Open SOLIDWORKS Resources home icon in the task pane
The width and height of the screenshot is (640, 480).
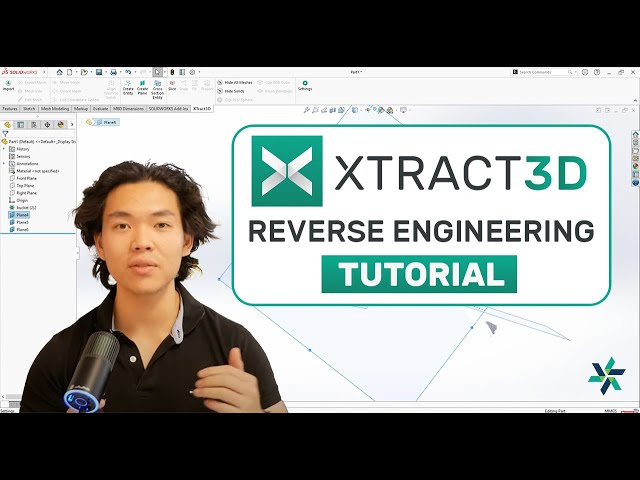636,134
